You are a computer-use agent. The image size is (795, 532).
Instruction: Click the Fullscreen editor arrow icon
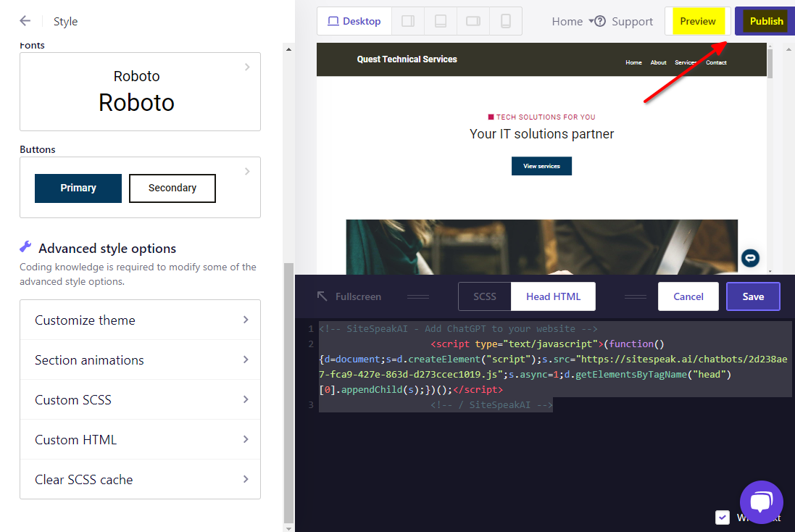pyautogui.click(x=322, y=296)
